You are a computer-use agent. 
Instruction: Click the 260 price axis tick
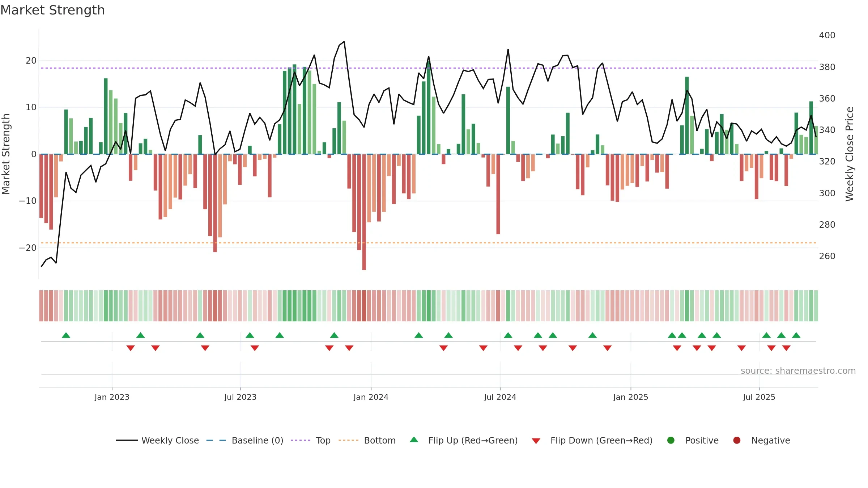click(827, 256)
